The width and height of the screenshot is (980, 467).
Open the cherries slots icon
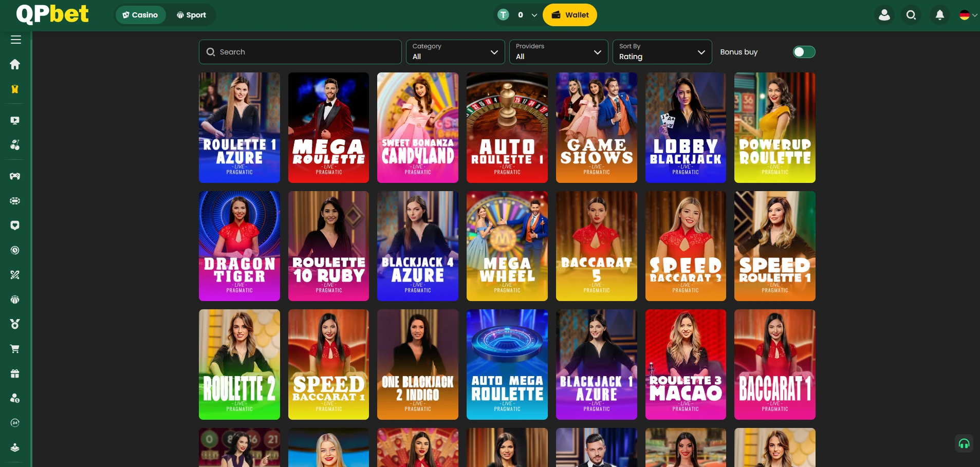[x=15, y=145]
